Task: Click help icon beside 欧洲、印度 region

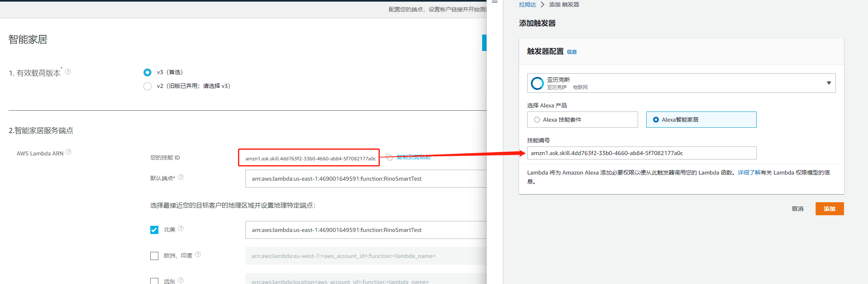Action: tap(198, 254)
